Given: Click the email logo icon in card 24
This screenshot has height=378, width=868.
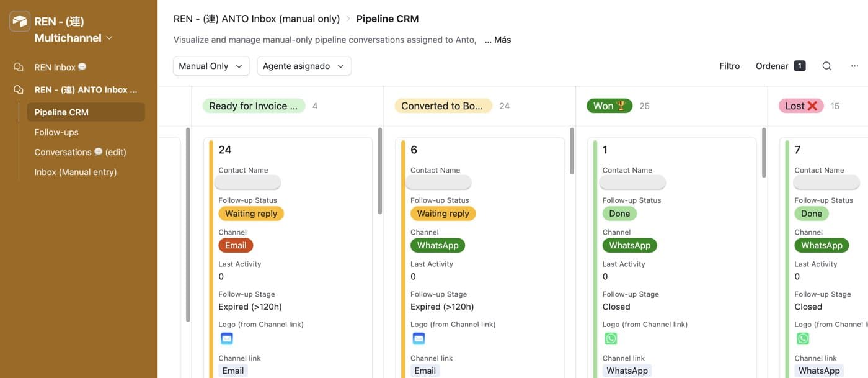Looking at the screenshot, I should (x=227, y=338).
